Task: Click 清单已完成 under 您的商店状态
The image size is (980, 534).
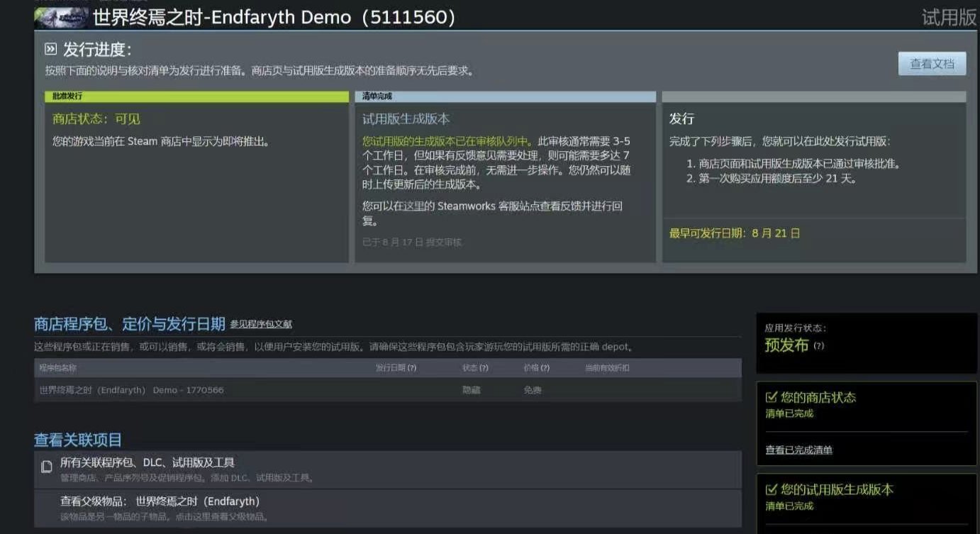Action: click(789, 413)
